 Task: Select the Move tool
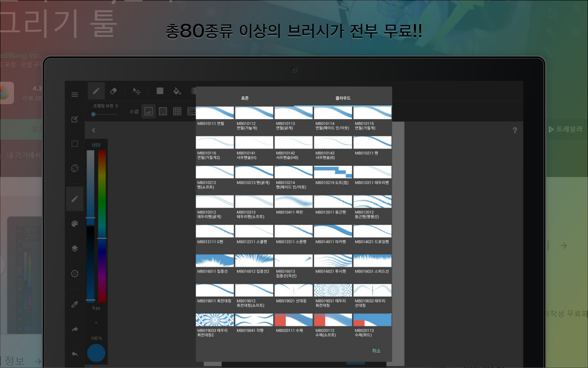coord(137,91)
